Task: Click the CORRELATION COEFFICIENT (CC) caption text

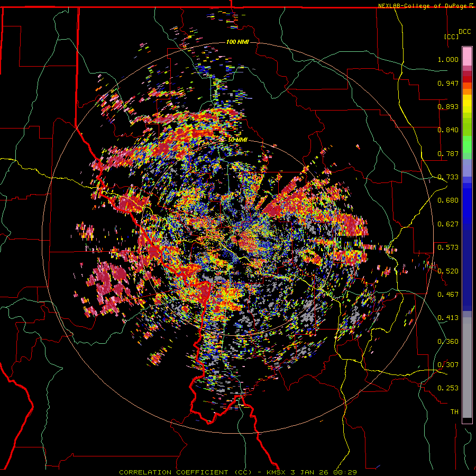Action: [x=185, y=472]
